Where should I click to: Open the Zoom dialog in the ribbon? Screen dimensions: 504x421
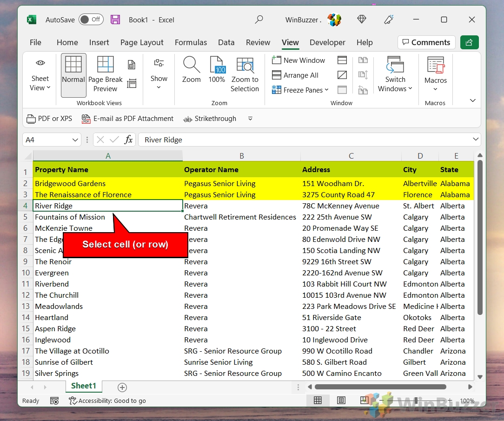(191, 74)
